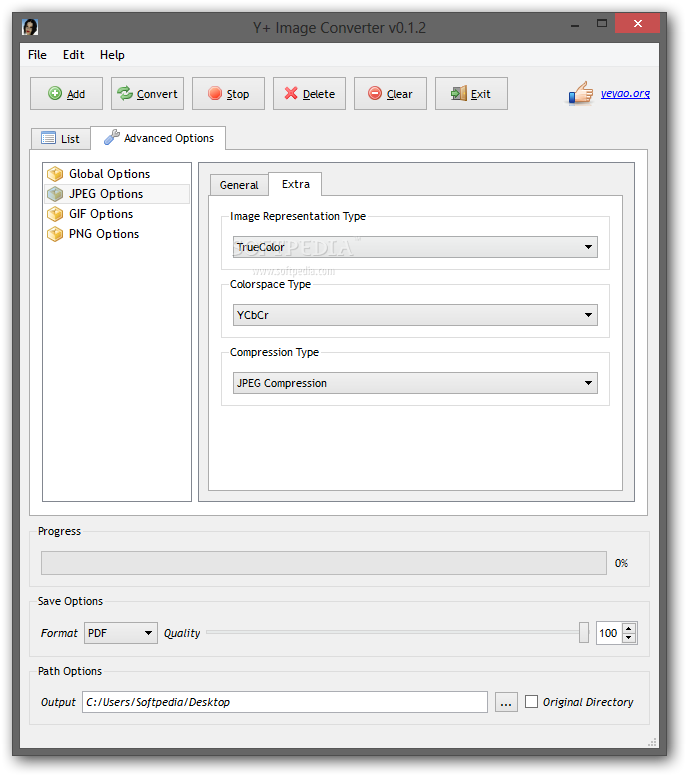Switch to the General tab
The image size is (687, 776).
(239, 185)
